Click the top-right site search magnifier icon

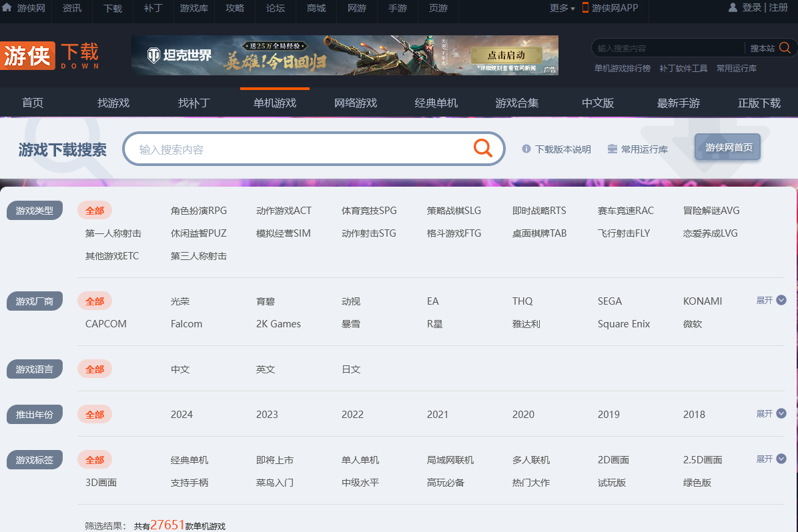pos(785,48)
